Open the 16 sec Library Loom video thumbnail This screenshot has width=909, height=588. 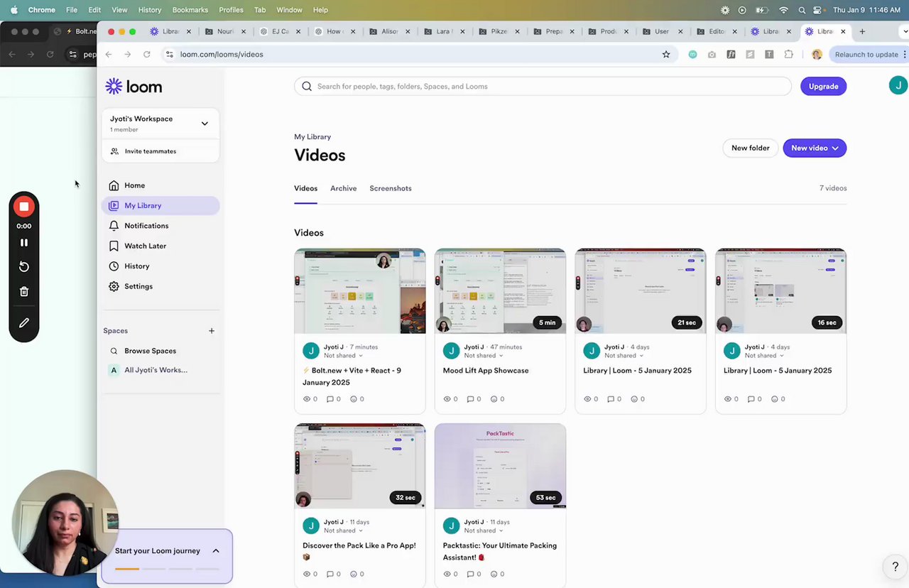780,291
